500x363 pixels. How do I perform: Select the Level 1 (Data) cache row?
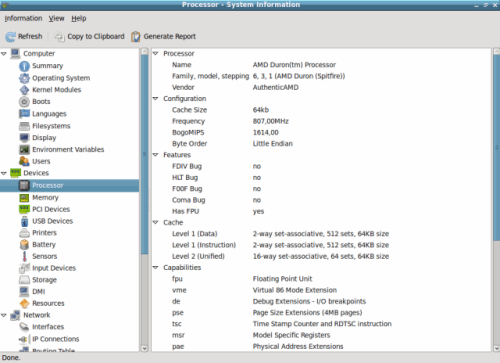click(x=321, y=234)
